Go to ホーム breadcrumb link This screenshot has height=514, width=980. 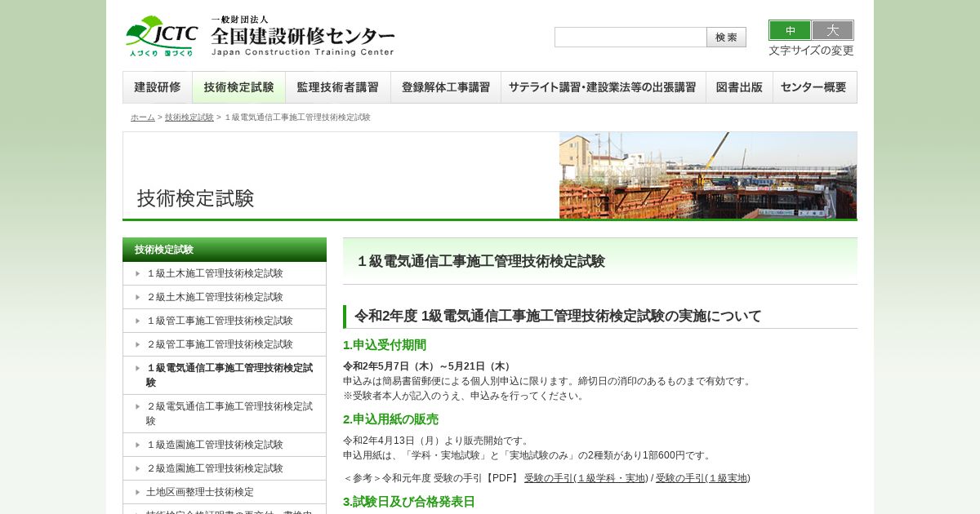pyautogui.click(x=143, y=117)
